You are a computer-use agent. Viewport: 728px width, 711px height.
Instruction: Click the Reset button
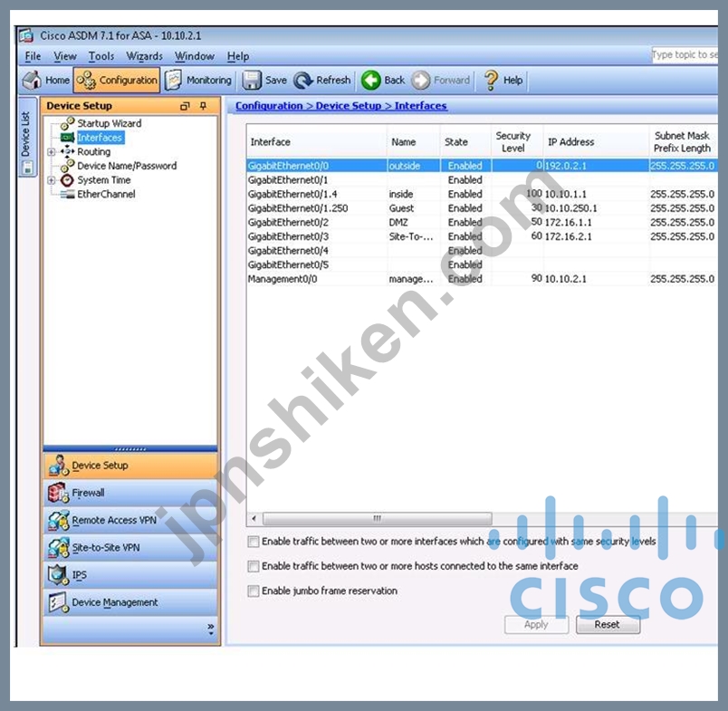(608, 625)
